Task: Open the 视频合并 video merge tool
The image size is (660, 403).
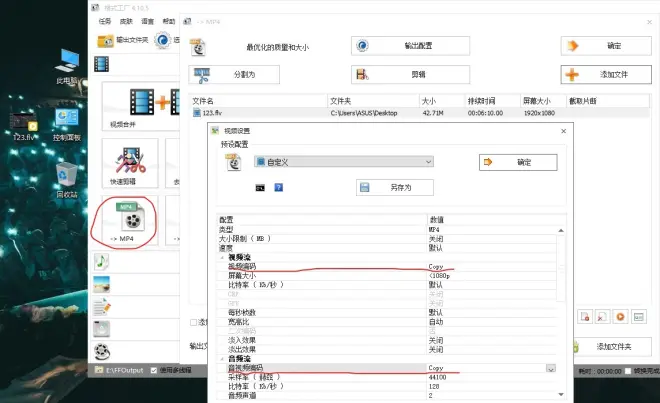Action: click(141, 106)
